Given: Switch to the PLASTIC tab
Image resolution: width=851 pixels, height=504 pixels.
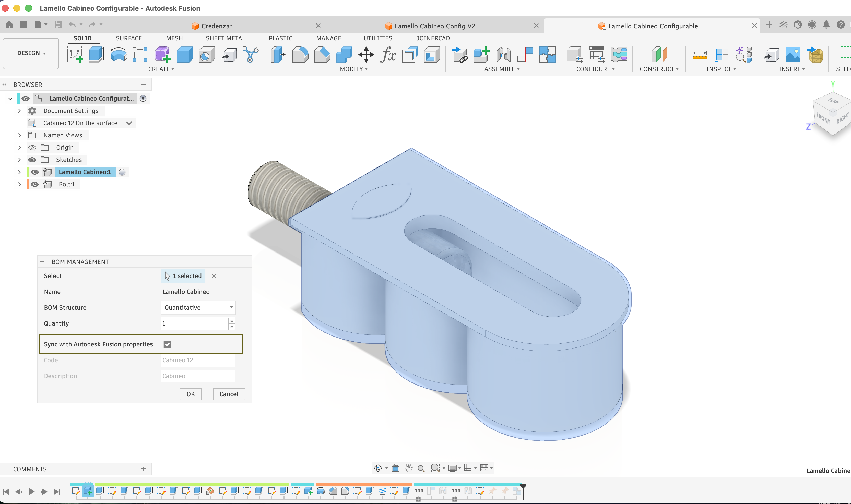Looking at the screenshot, I should 280,38.
